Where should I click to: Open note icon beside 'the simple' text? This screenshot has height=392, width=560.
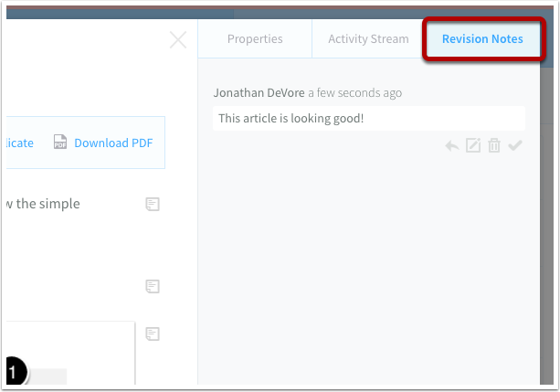[x=153, y=204]
